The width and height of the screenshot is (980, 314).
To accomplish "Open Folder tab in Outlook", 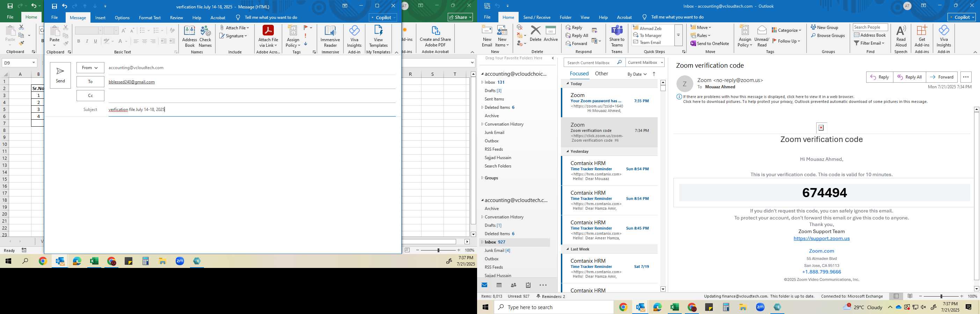I will tap(565, 17).
